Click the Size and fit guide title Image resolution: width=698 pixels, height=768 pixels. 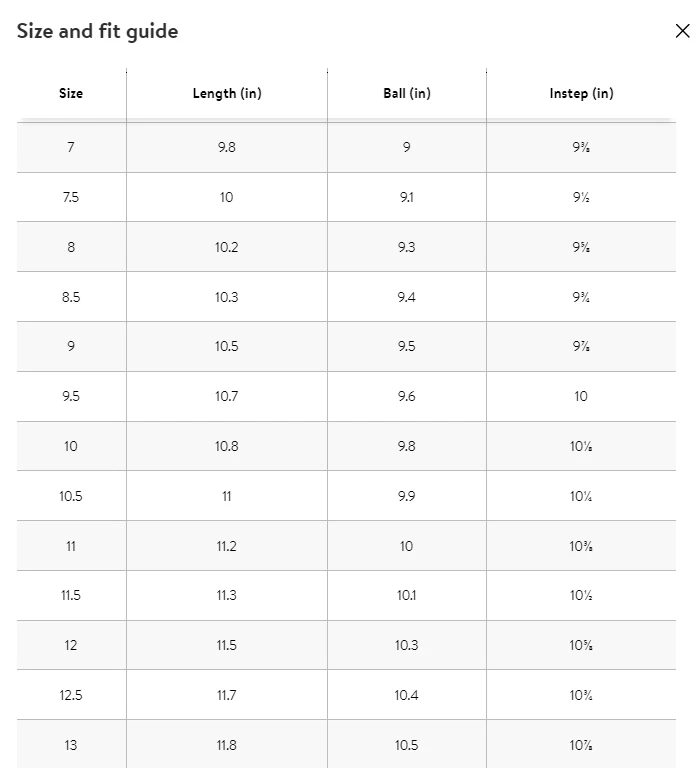pos(97,31)
